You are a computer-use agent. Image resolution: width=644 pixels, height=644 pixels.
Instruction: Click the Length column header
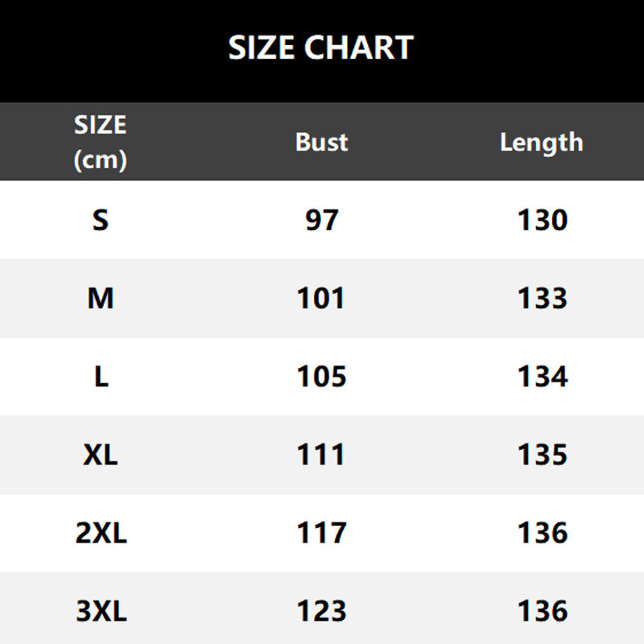tap(542, 143)
